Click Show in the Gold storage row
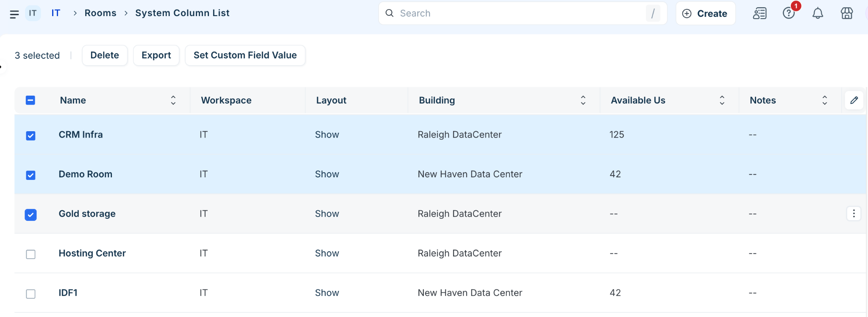Screen dimensions: 868x317 coord(327,214)
